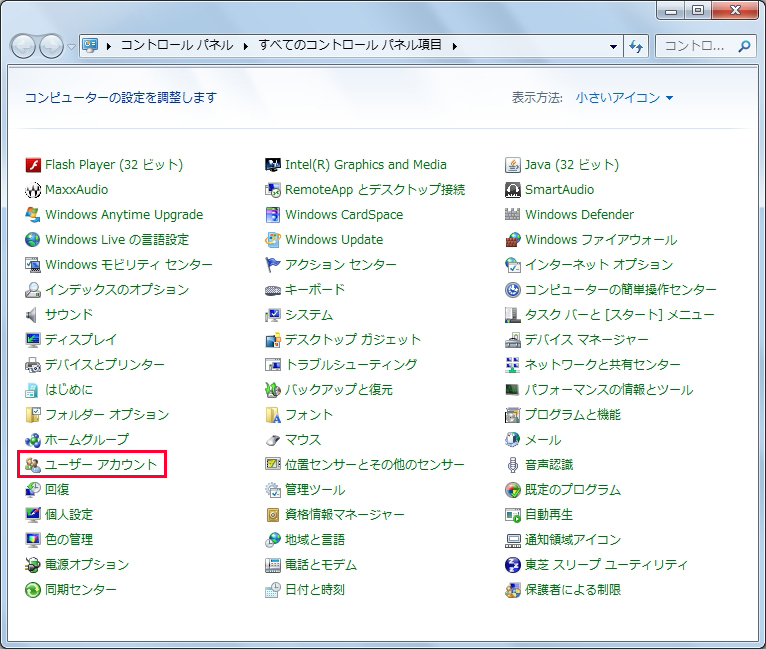Viewport: 766px width, 649px height.
Task: Click the Intel(R) Graphics and Media icon
Action: (273, 165)
